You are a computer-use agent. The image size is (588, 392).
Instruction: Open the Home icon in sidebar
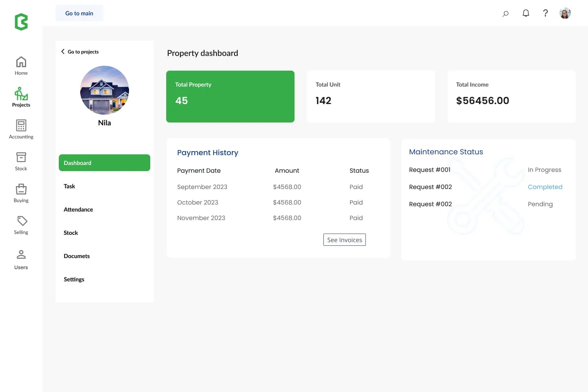click(21, 62)
